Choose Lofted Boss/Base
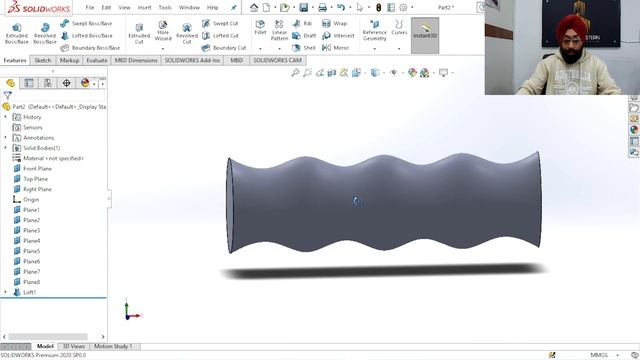Viewport: 640px width, 360px height. point(87,36)
